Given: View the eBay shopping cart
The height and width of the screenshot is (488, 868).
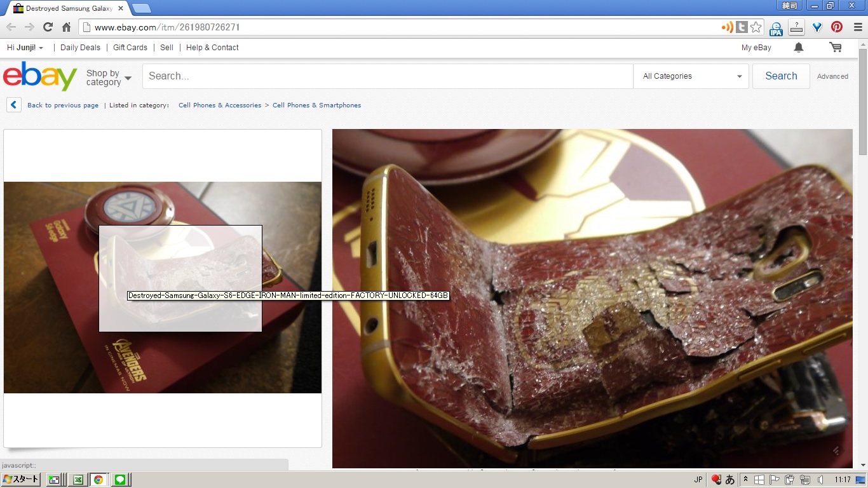Looking at the screenshot, I should tap(836, 48).
